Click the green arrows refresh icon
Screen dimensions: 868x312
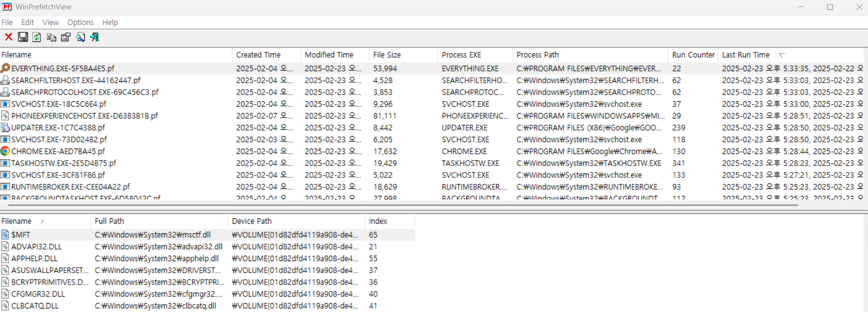coord(37,37)
